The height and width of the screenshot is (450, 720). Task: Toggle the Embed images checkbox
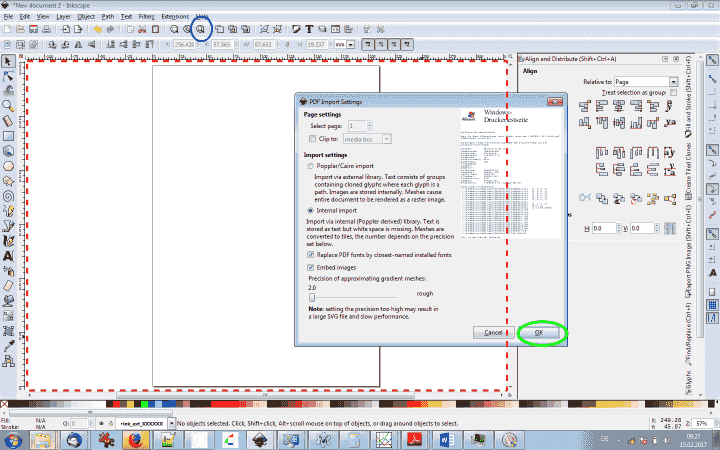pyautogui.click(x=311, y=268)
